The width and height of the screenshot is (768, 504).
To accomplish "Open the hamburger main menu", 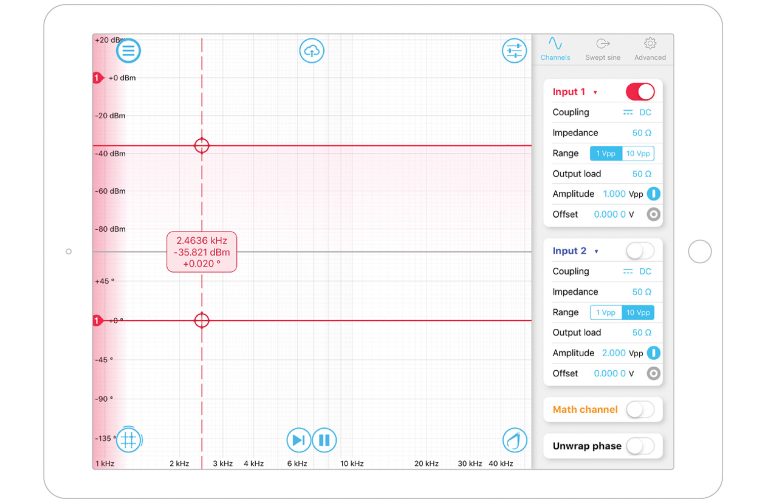I will 129,51.
